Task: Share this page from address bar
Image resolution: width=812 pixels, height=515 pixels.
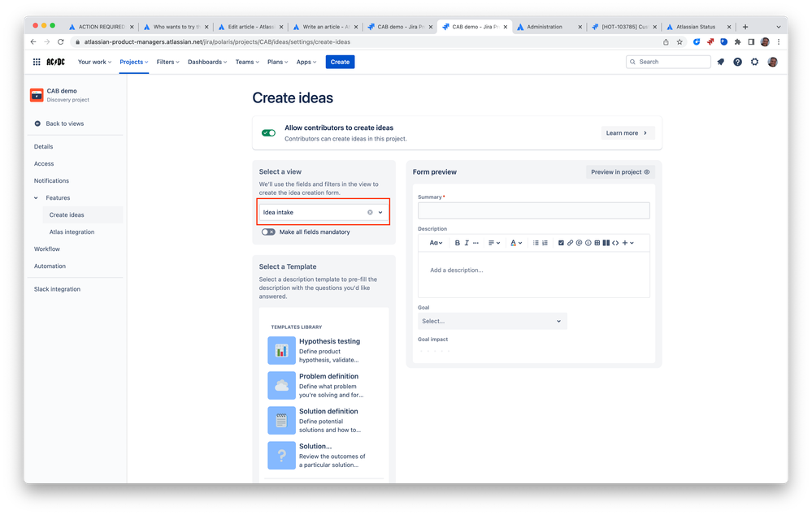Action: pos(666,42)
